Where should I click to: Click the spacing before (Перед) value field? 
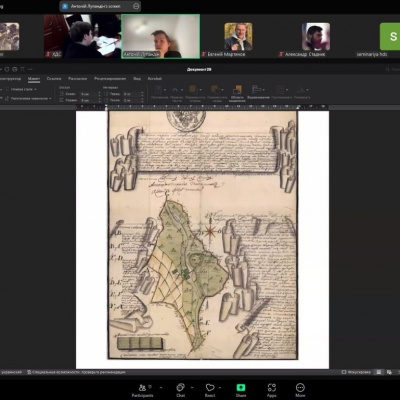click(x=133, y=94)
